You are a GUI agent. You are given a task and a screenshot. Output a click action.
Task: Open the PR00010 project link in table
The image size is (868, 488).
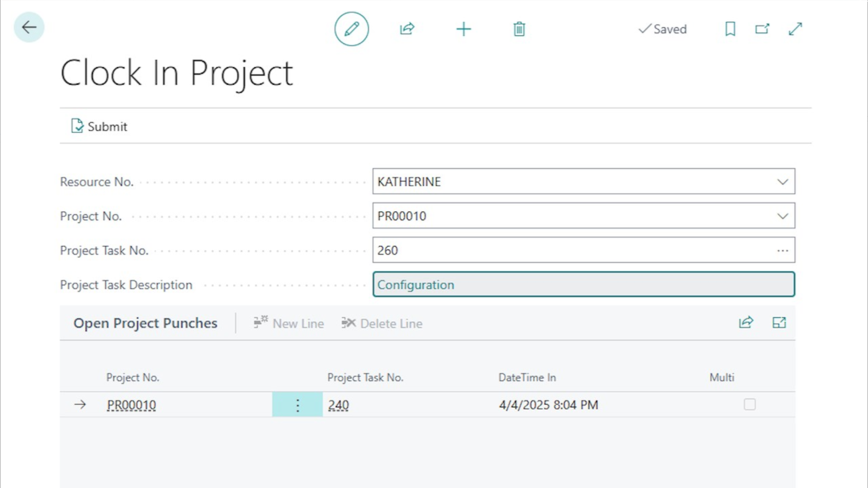131,405
